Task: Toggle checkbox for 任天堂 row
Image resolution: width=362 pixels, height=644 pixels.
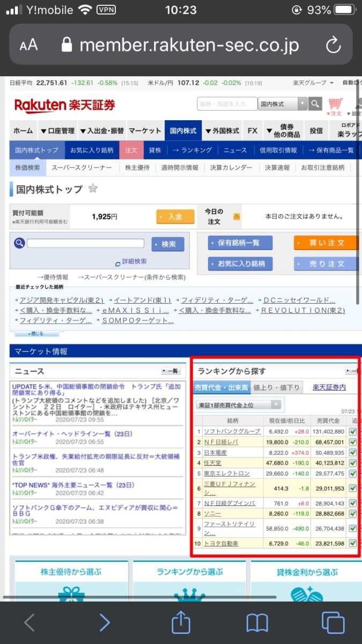Action: pos(353,463)
